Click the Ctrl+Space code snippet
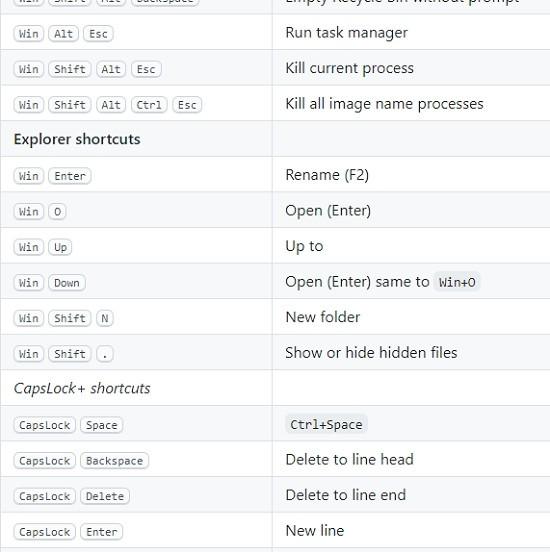 [326, 424]
